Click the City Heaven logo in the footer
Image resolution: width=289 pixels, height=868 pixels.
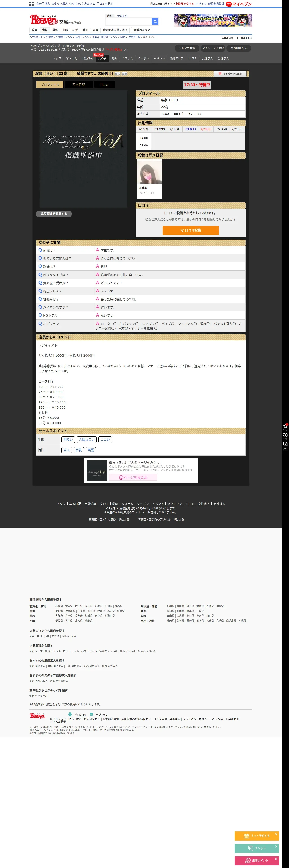[x=37, y=716]
